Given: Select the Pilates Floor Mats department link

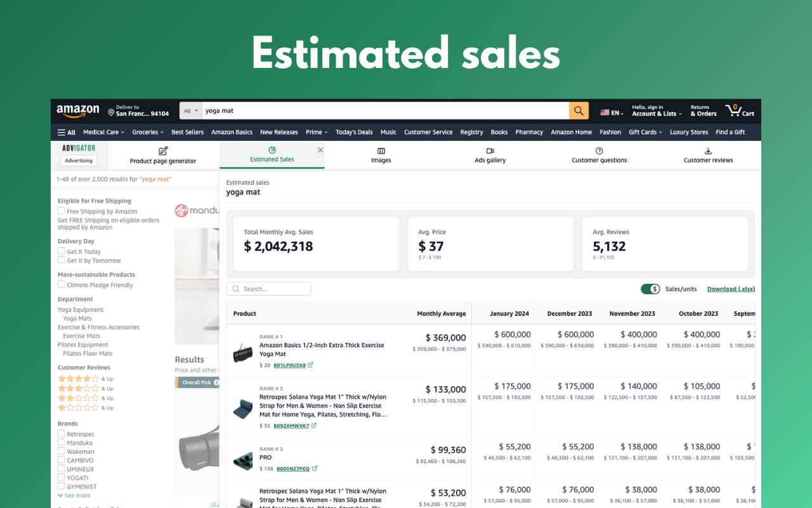Looking at the screenshot, I should click(x=88, y=354).
